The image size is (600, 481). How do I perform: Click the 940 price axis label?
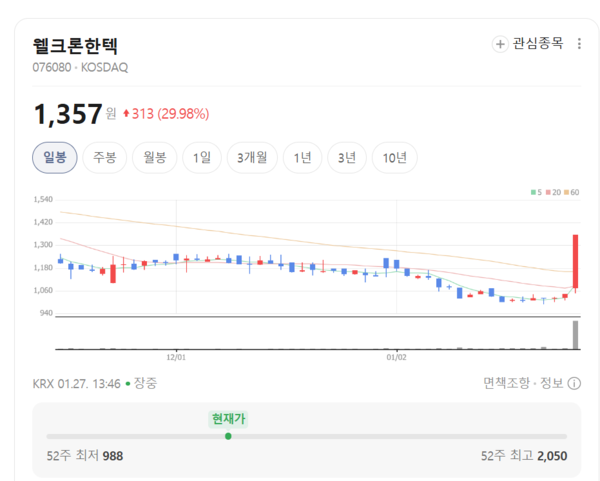[x=46, y=313]
